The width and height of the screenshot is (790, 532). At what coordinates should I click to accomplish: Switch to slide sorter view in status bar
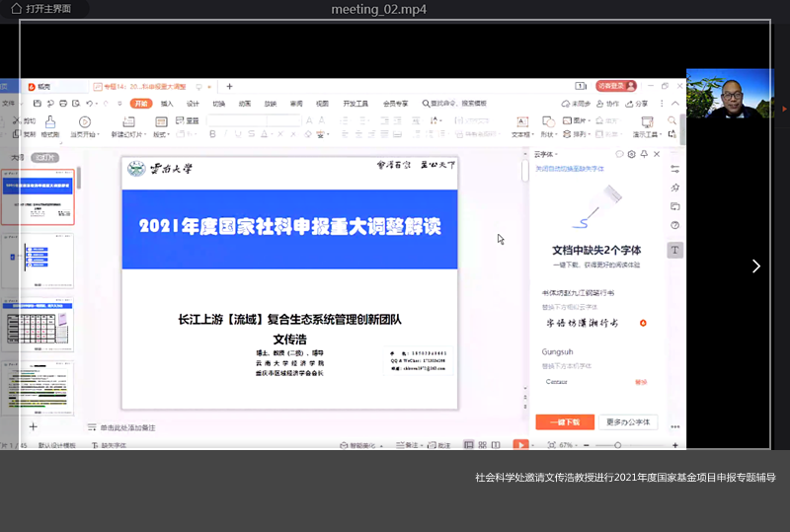point(481,445)
